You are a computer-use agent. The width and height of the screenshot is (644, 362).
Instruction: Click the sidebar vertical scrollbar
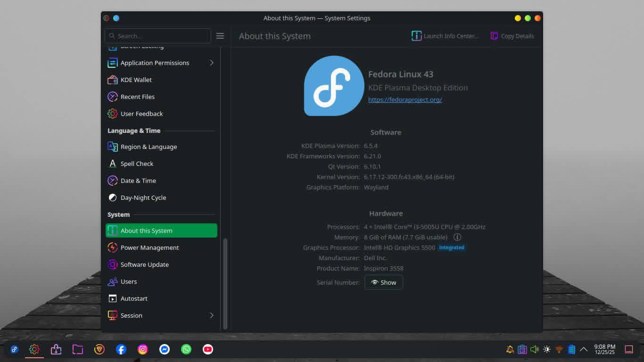tap(225, 284)
